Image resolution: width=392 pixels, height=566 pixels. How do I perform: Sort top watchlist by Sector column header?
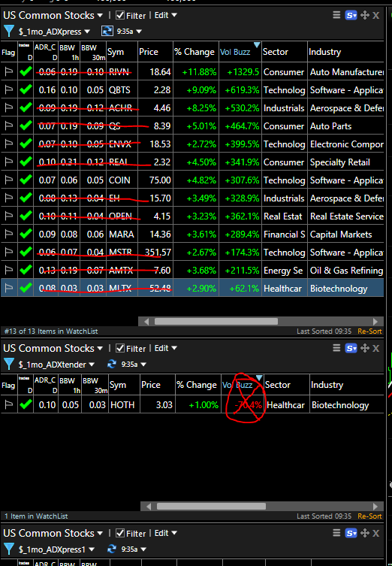pyautogui.click(x=285, y=52)
